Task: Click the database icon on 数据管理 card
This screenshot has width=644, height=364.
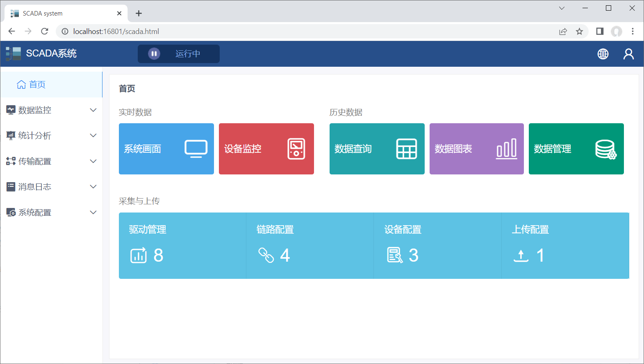Action: (x=606, y=149)
